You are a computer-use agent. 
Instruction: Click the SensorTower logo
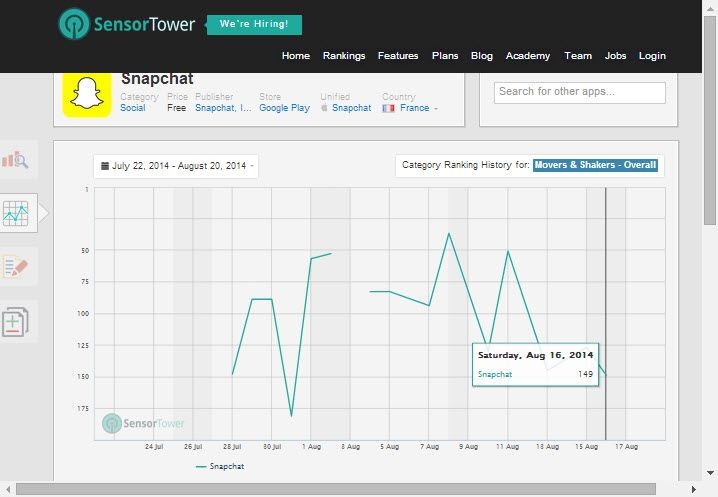click(x=127, y=24)
